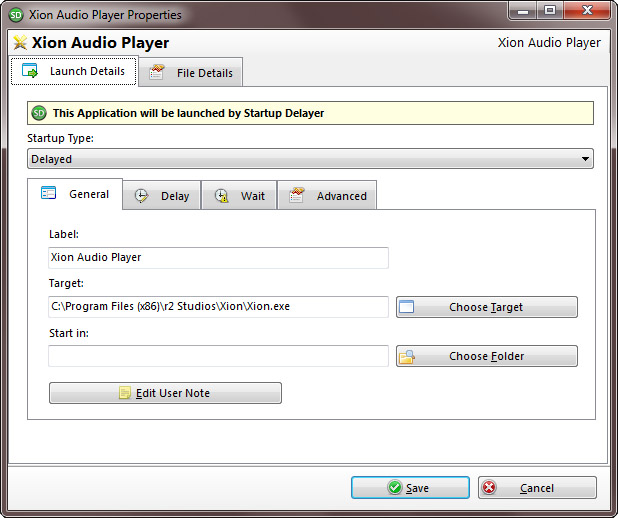Click the Delay clock icon
This screenshot has width=618, height=518.
point(141,196)
